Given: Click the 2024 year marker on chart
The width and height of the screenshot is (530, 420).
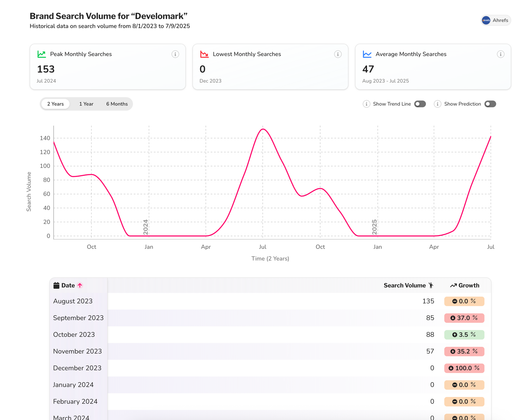Looking at the screenshot, I should click(x=146, y=227).
